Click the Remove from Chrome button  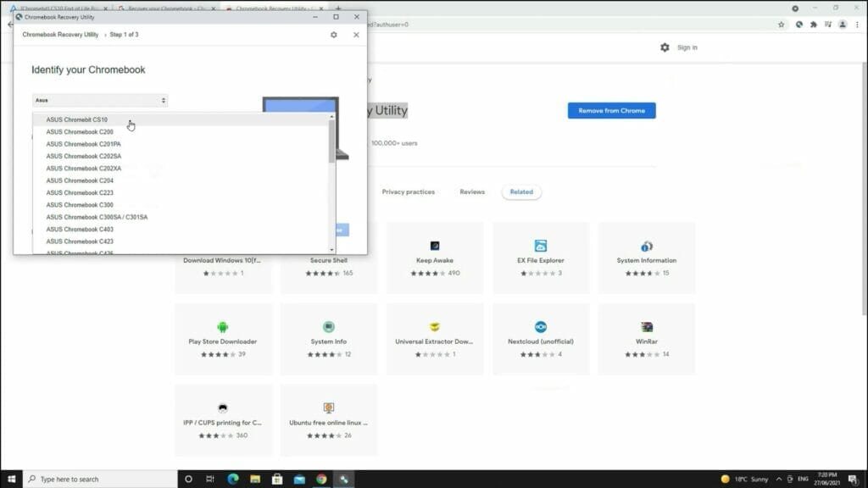pyautogui.click(x=610, y=110)
